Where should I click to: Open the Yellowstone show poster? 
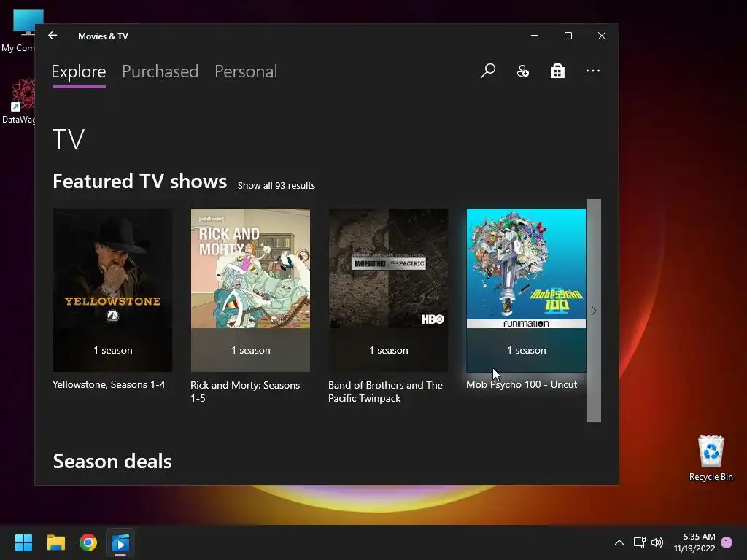[113, 290]
